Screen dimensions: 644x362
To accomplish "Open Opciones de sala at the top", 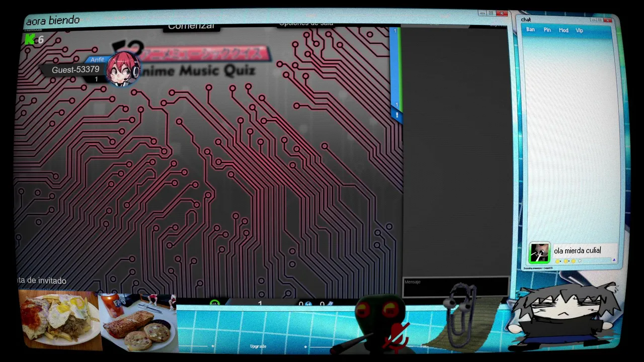I will [x=306, y=23].
